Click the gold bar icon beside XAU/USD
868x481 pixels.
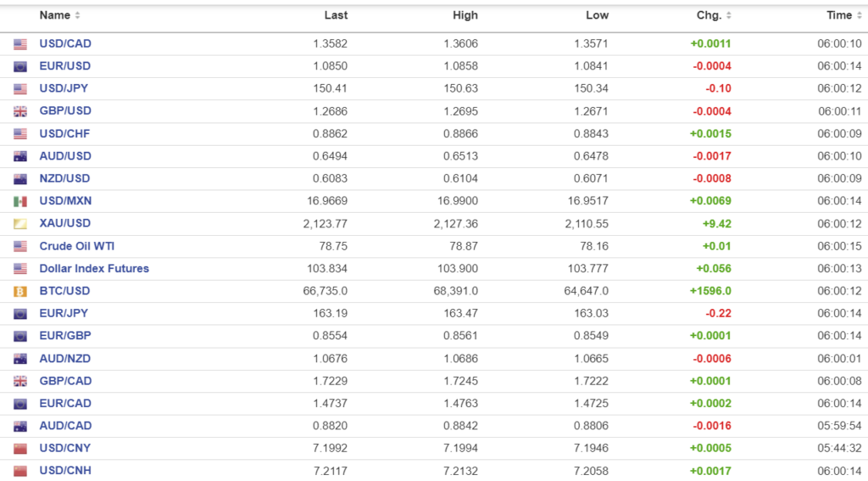(20, 224)
